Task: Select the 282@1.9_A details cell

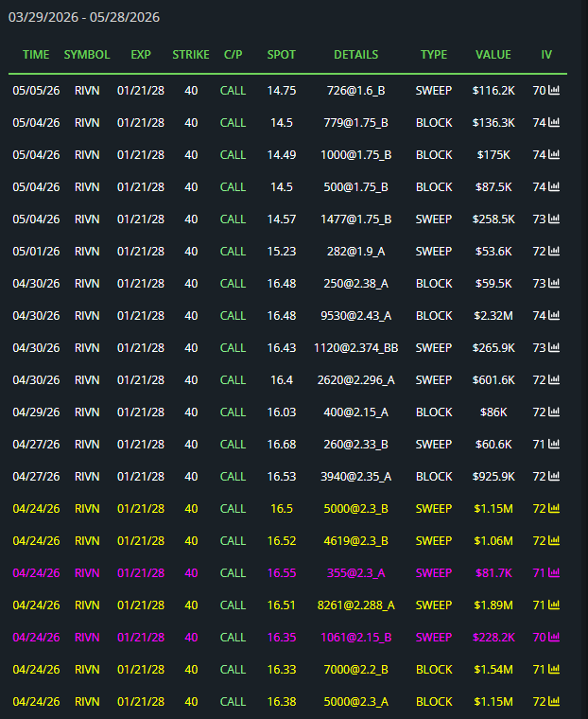Action: click(355, 251)
